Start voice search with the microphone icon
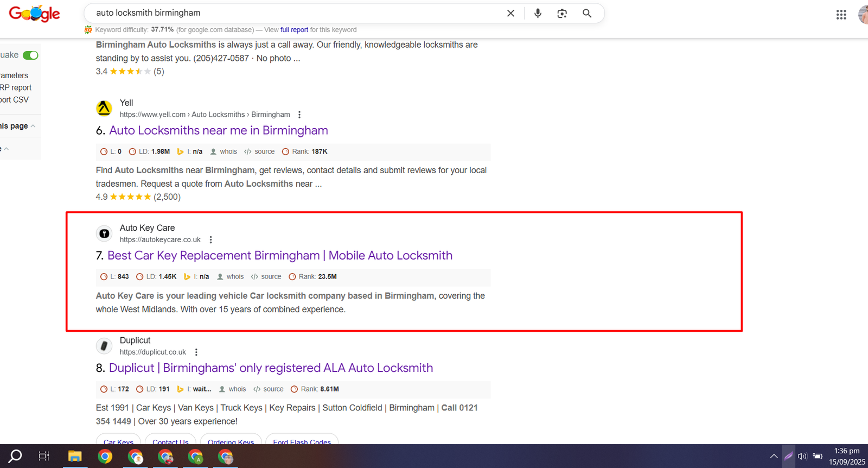This screenshot has height=468, width=868. [538, 14]
